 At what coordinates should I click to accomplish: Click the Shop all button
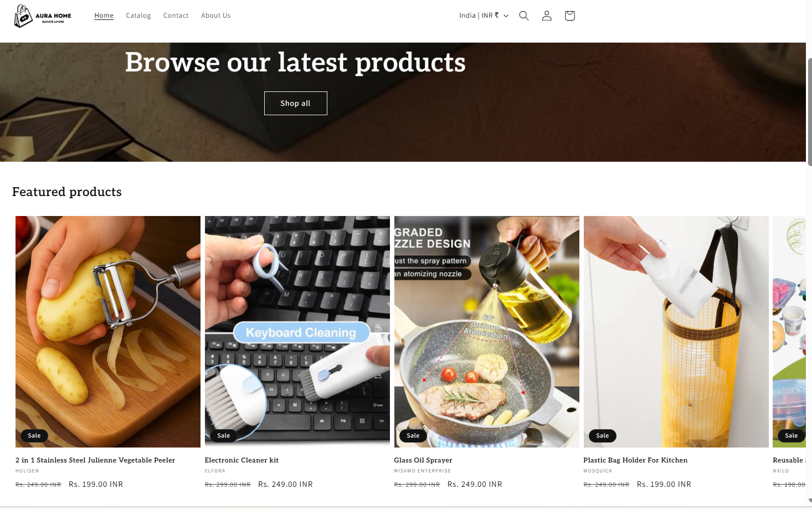pyautogui.click(x=295, y=103)
